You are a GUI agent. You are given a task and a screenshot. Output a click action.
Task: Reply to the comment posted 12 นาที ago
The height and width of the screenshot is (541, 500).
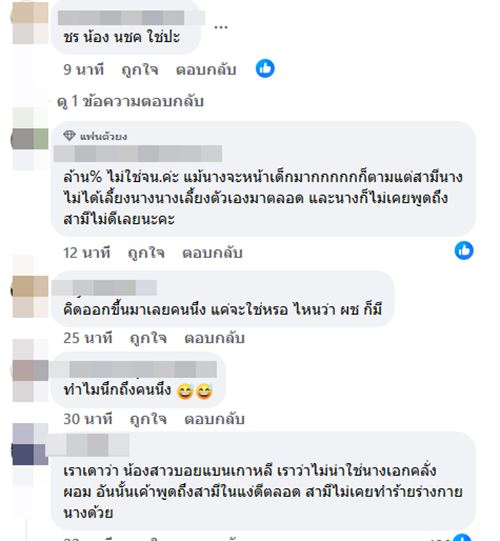[212, 253]
